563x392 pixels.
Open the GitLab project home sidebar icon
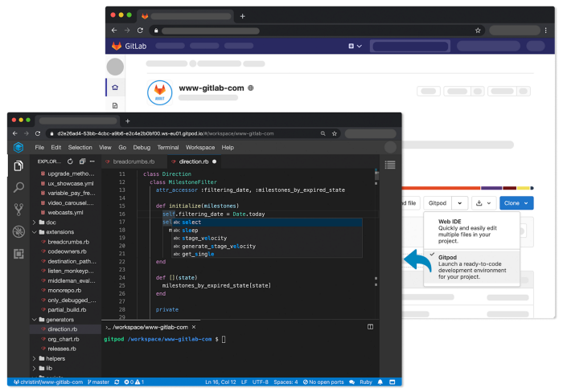115,88
